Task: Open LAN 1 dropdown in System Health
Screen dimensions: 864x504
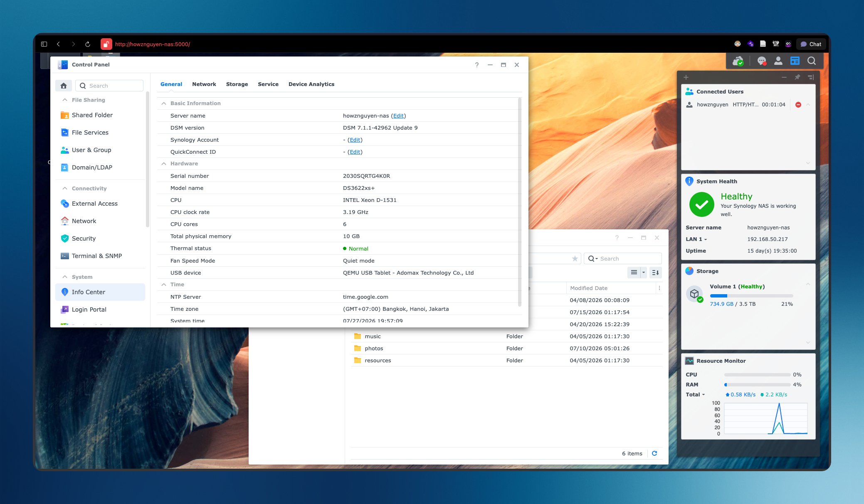Action: coord(696,239)
